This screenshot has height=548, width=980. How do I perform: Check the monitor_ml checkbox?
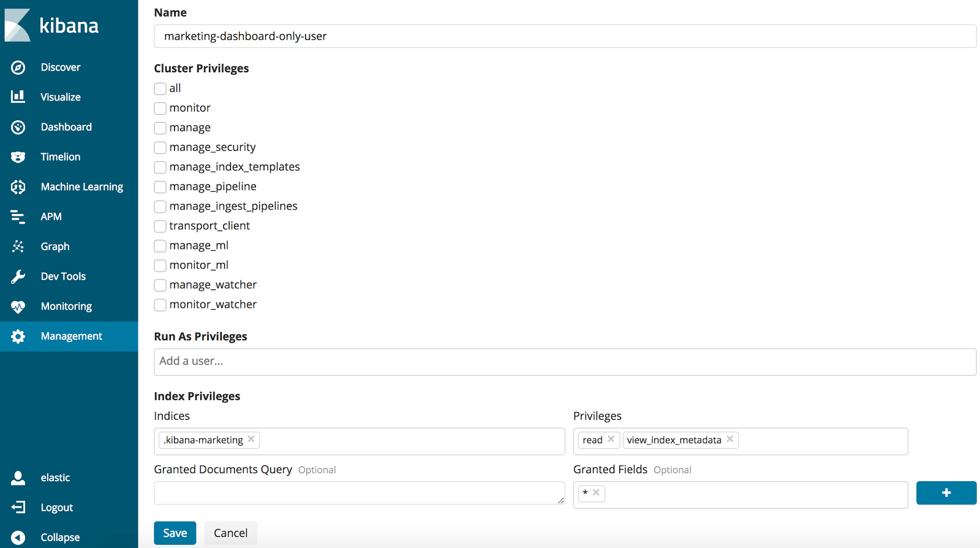pyautogui.click(x=160, y=265)
